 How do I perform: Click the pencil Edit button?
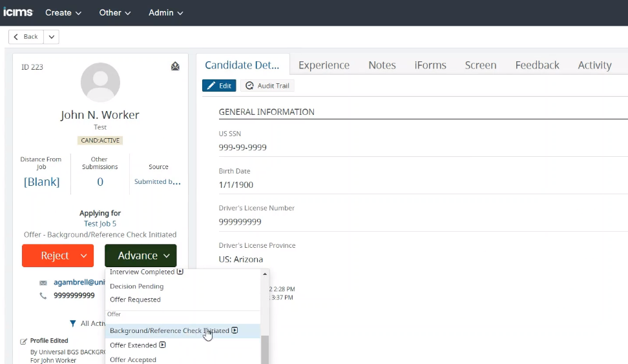pyautogui.click(x=219, y=86)
